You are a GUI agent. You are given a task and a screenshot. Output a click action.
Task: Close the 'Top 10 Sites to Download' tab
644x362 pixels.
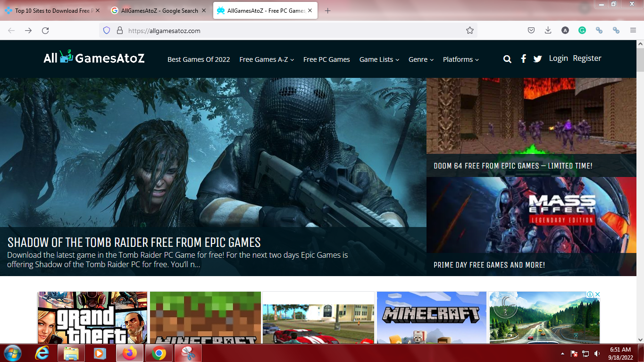pyautogui.click(x=98, y=10)
